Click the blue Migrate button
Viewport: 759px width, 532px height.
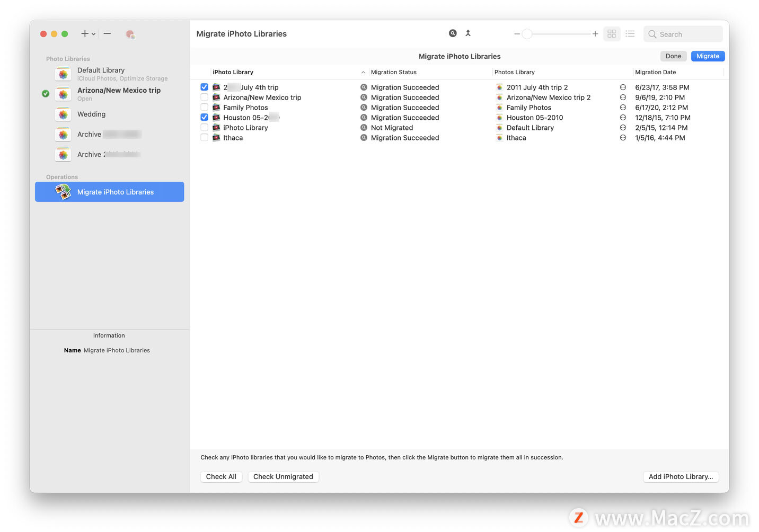tap(708, 56)
